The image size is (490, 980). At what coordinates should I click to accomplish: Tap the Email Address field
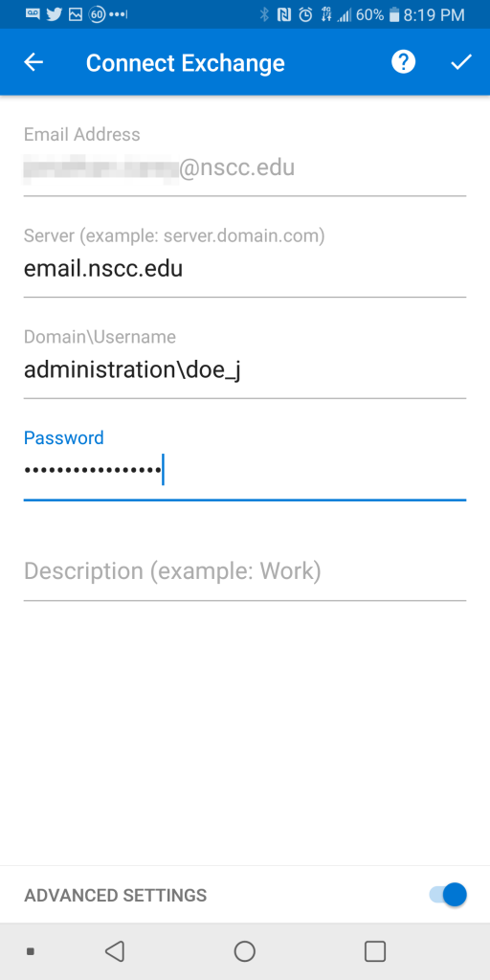point(245,167)
